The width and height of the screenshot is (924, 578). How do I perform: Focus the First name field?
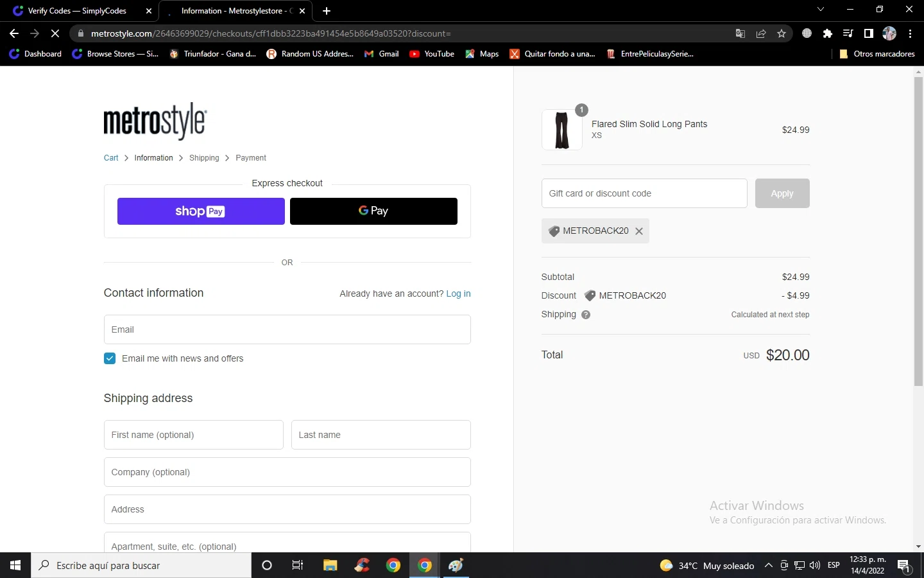194,435
